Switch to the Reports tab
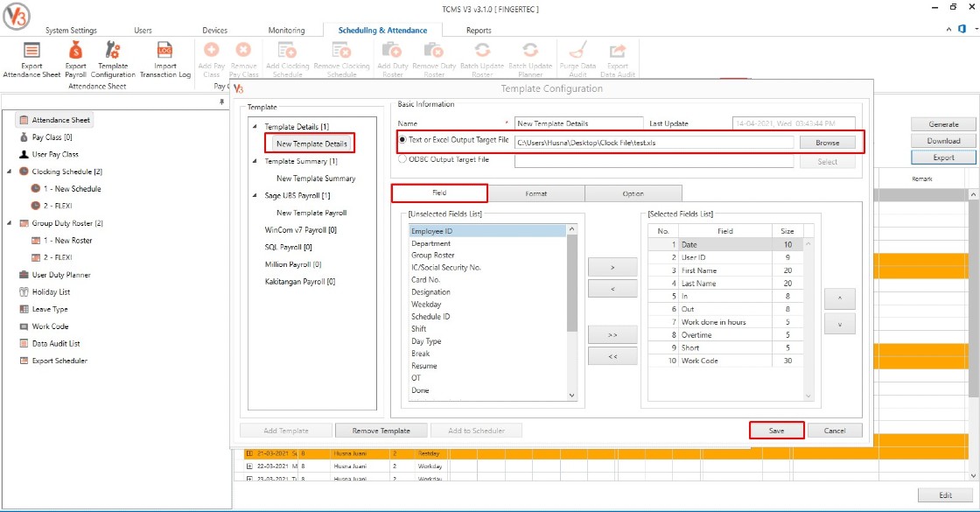The width and height of the screenshot is (980, 512). [479, 30]
